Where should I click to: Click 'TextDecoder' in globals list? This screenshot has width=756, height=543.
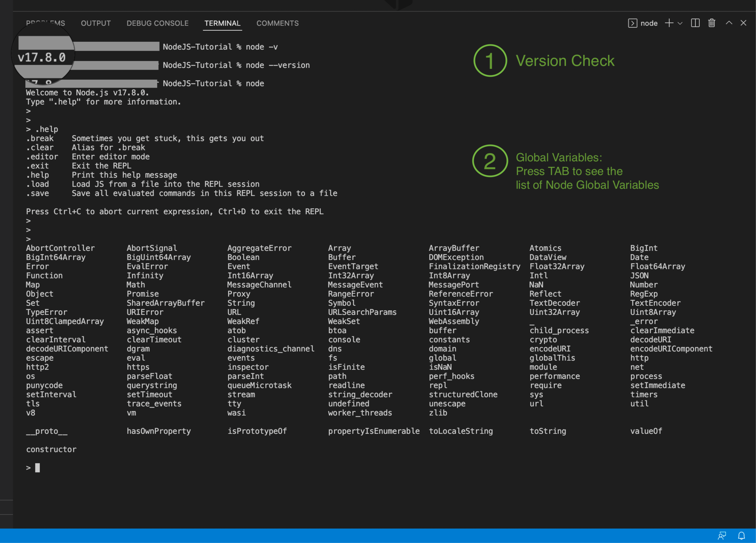(554, 303)
